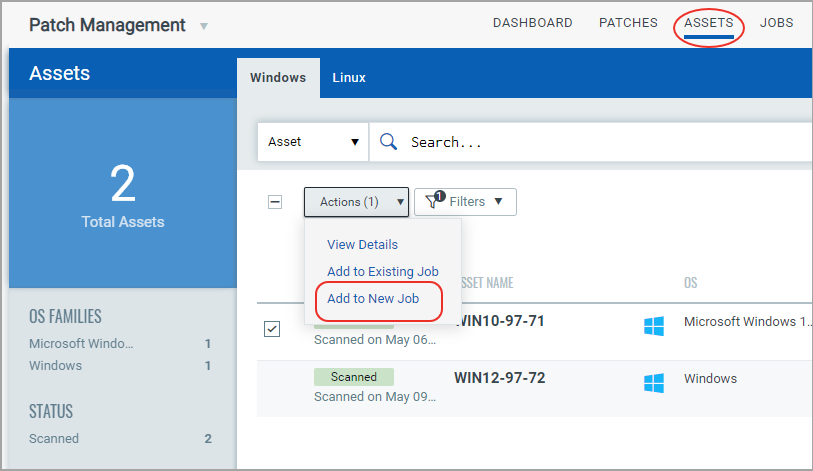Click the STATUS heading
813x471 pixels.
pos(51,411)
